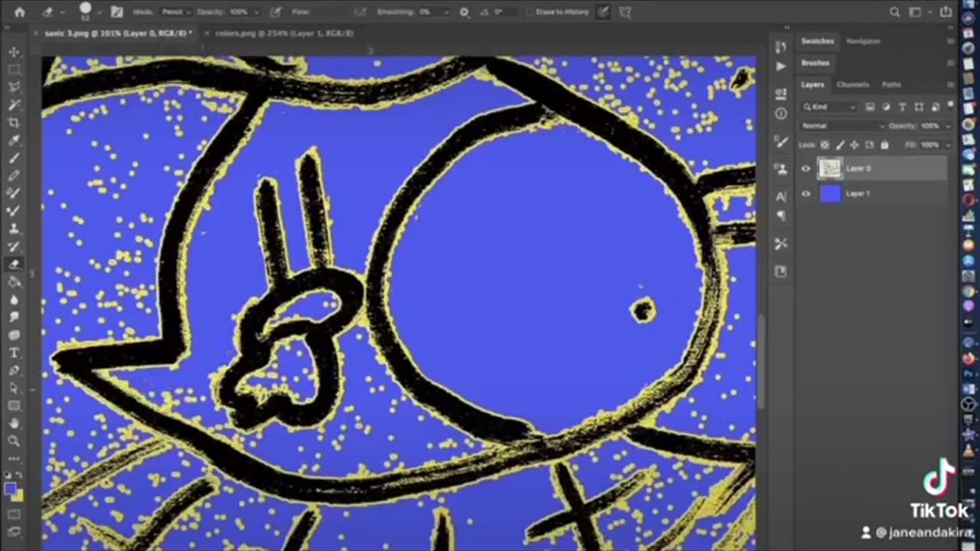Select the Lasso tool
The height and width of the screenshot is (551, 980).
(x=14, y=87)
